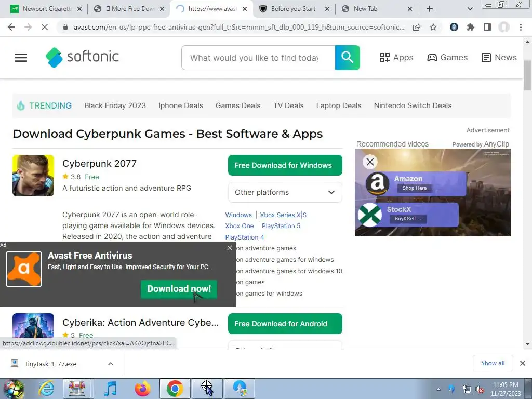This screenshot has width=532, height=399.
Task: Close the Avast ad banner
Action: (x=230, y=248)
